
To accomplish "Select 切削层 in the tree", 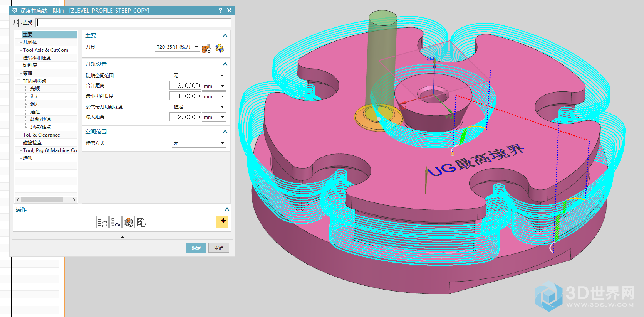I will (x=30, y=66).
